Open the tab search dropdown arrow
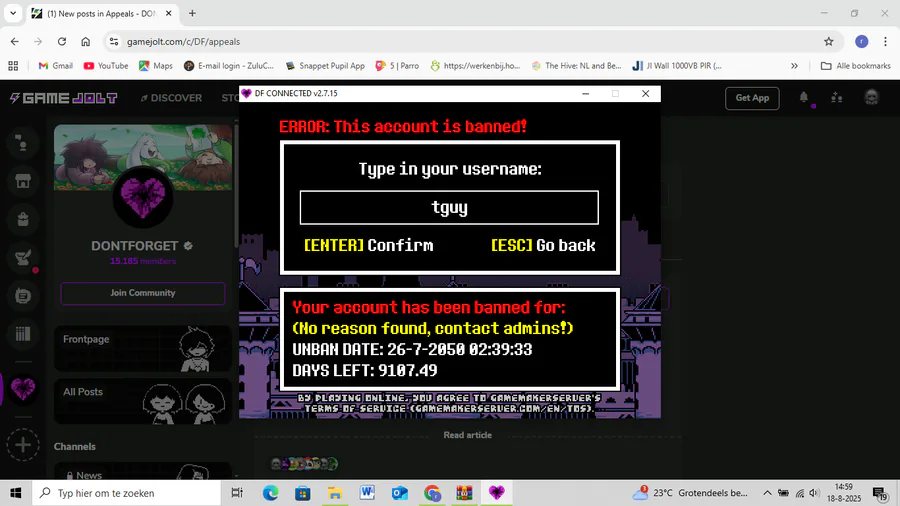 coord(13,13)
